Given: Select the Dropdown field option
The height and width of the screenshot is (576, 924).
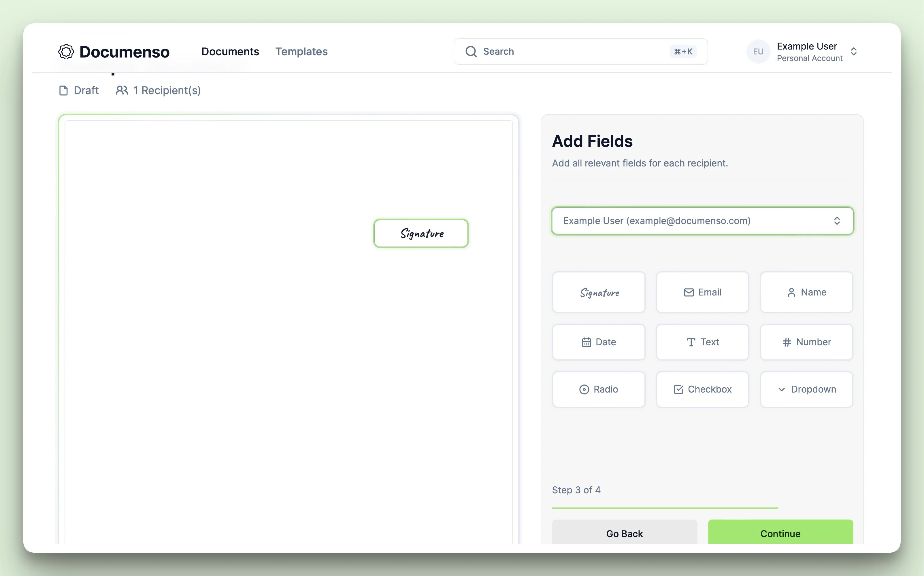Looking at the screenshot, I should 806,389.
